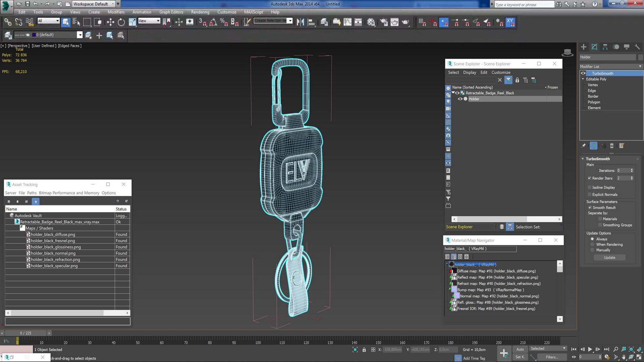Check Separate by Smoothing Groups checkbox
Screen dimensions: 644x362
click(x=600, y=225)
